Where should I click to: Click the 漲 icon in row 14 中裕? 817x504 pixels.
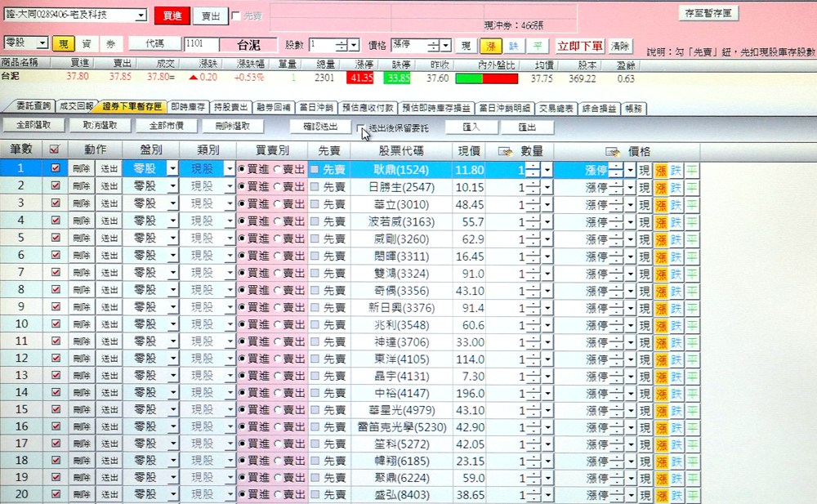(x=661, y=394)
